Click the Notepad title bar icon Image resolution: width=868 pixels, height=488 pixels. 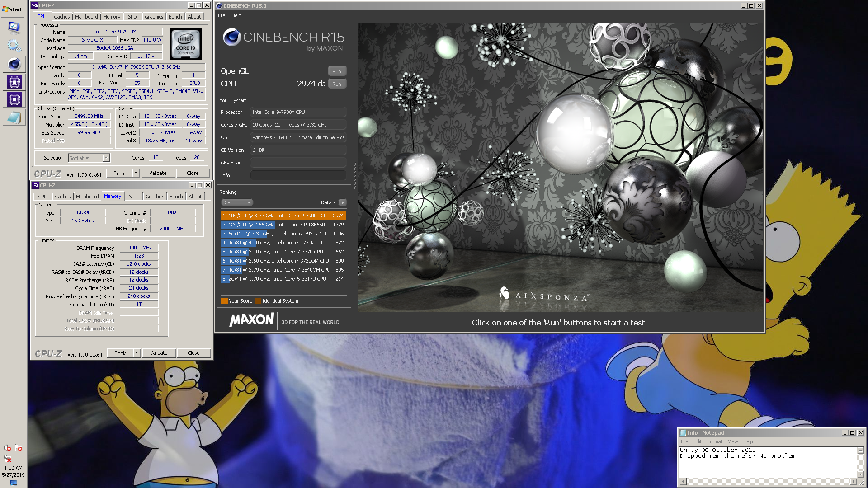(x=683, y=433)
